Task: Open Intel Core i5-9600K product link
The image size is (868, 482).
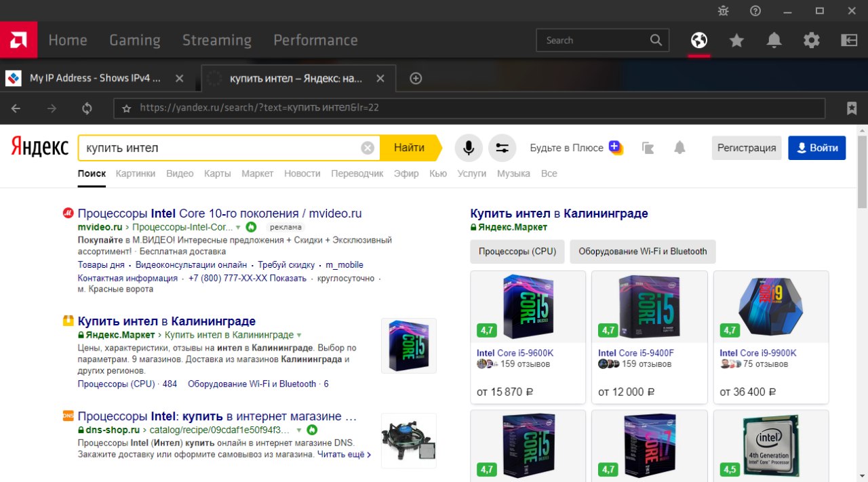Action: point(515,353)
